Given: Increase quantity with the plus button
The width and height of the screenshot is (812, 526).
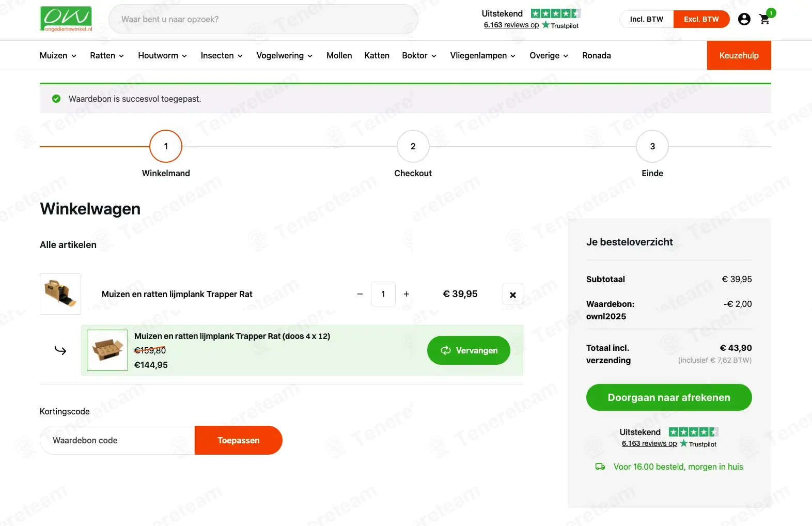Looking at the screenshot, I should coord(407,294).
